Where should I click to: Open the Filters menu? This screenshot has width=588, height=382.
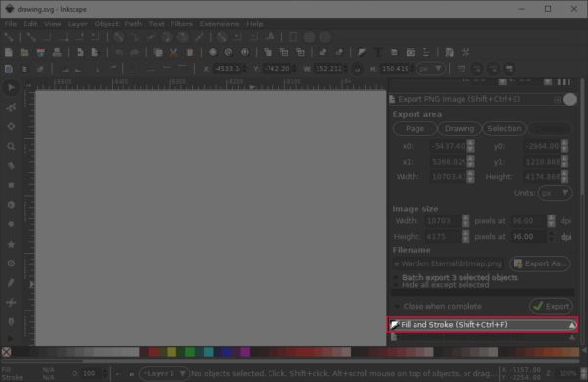pos(181,24)
